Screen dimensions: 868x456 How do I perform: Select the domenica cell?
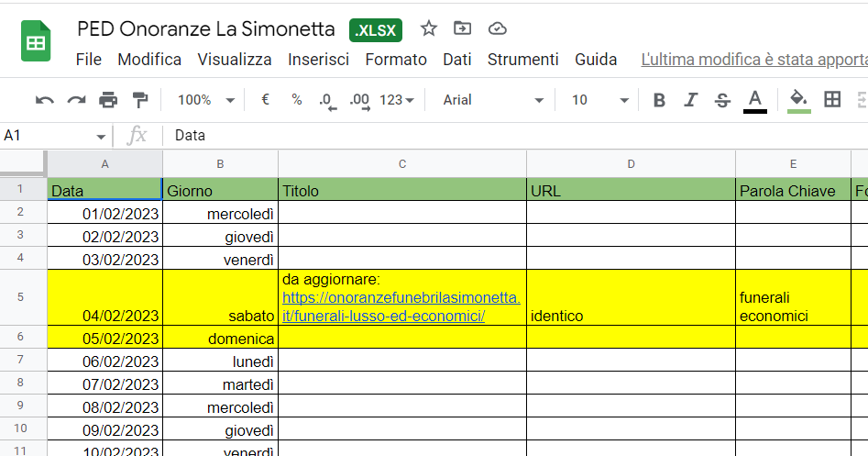click(220, 337)
